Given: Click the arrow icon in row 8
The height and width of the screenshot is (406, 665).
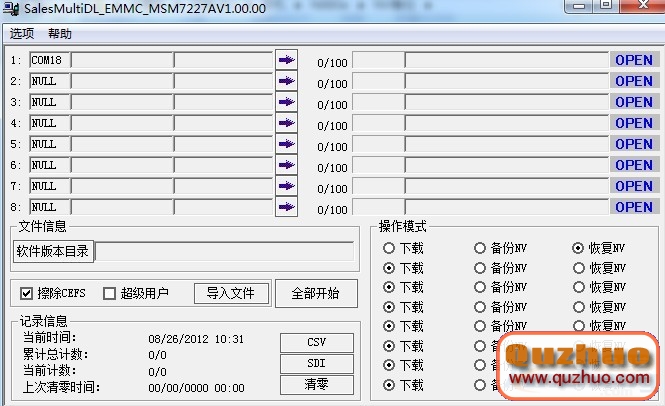Looking at the screenshot, I should point(286,207).
